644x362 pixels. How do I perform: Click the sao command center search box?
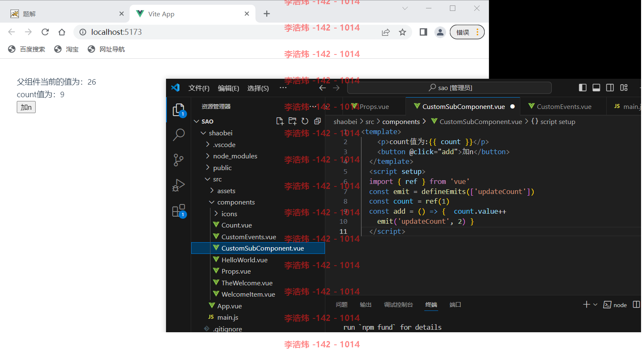(449, 88)
